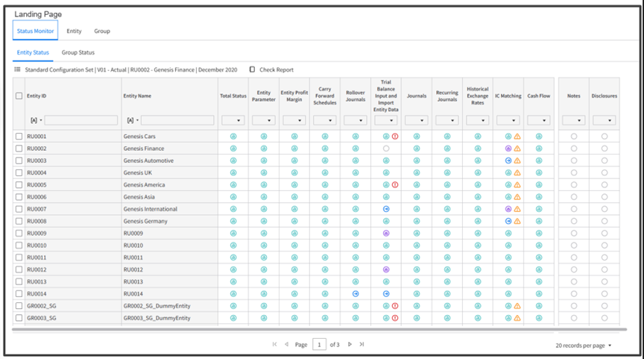The height and width of the screenshot is (359, 644).
Task: Click the red error icon for Genesis Cars
Action: coord(395,136)
